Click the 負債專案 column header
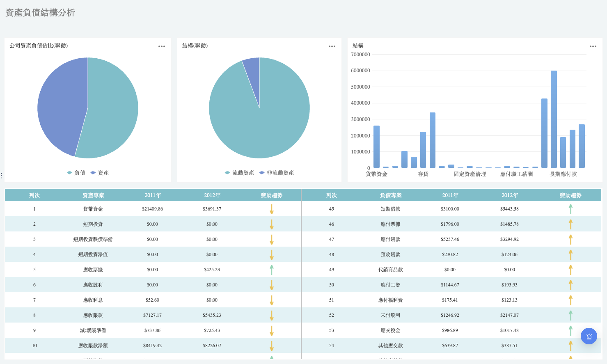 tap(391, 195)
